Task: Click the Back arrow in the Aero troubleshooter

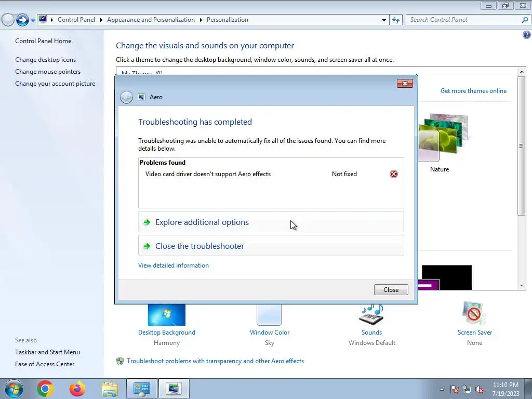Action: coord(127,97)
